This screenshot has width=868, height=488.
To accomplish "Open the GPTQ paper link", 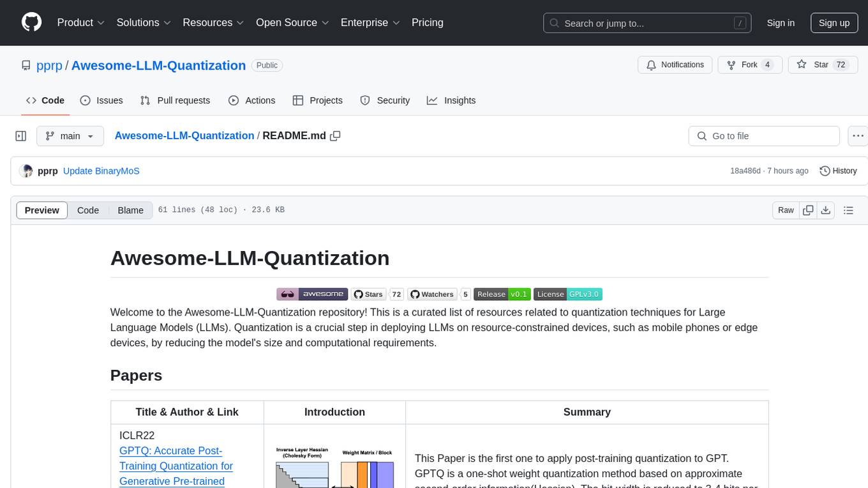I will coord(176,466).
